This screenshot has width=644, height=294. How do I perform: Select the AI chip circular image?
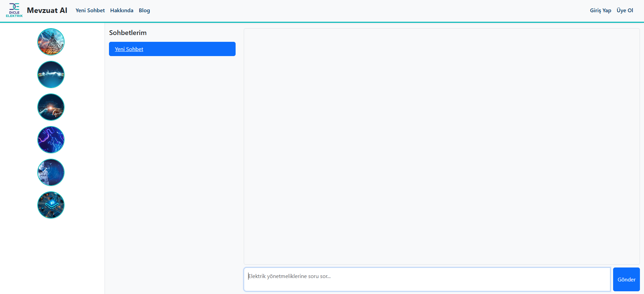tap(51, 205)
